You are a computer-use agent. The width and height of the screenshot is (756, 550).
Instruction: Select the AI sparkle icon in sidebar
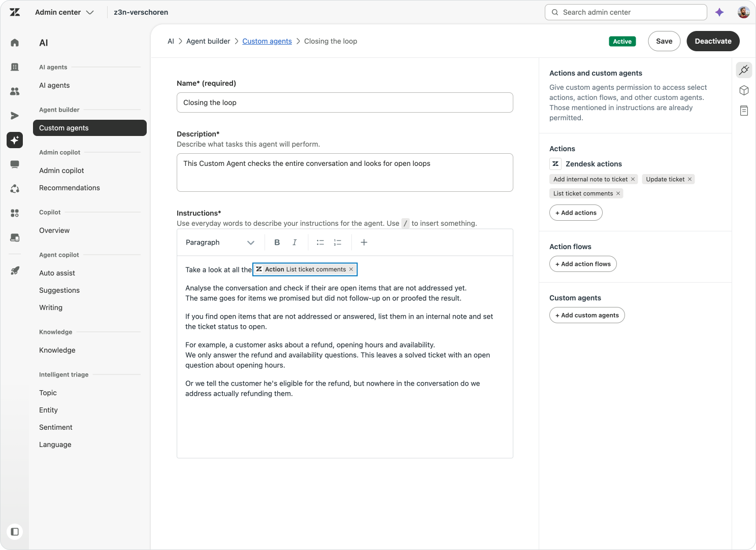15,140
